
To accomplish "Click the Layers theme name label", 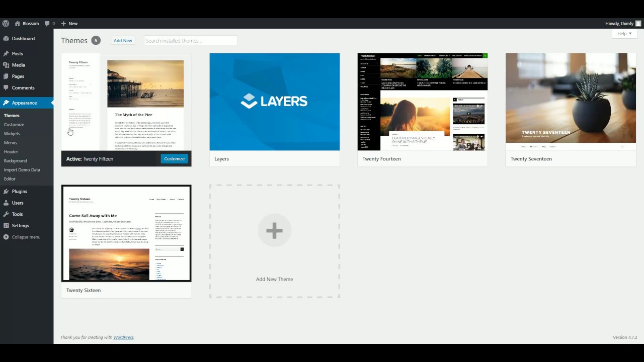I will (221, 159).
